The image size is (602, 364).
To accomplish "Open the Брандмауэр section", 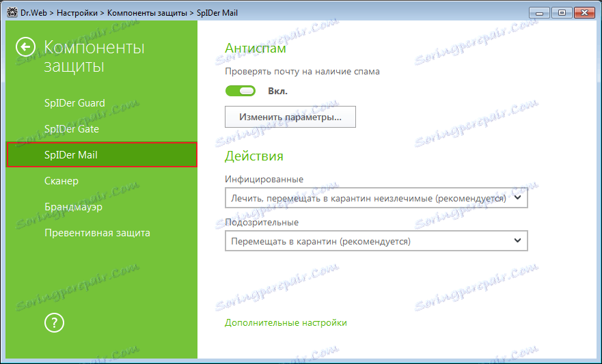I will click(x=73, y=207).
